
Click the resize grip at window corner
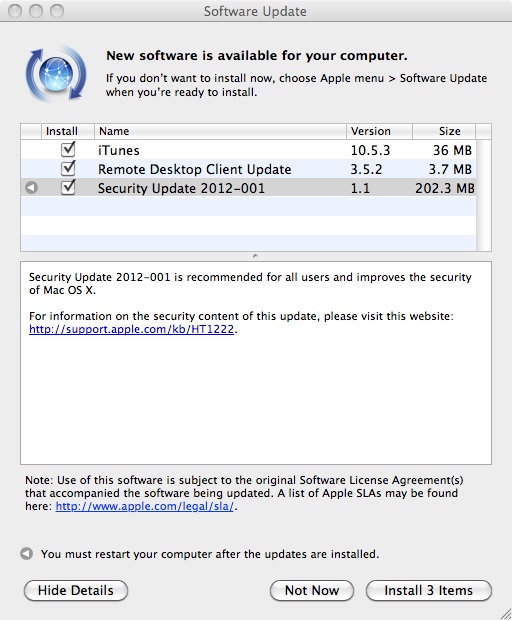[505, 613]
